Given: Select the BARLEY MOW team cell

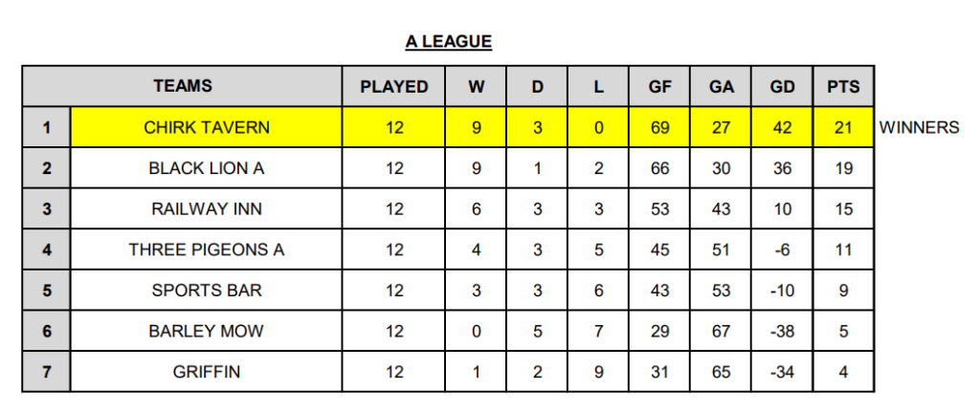Looking at the screenshot, I should click(207, 332).
